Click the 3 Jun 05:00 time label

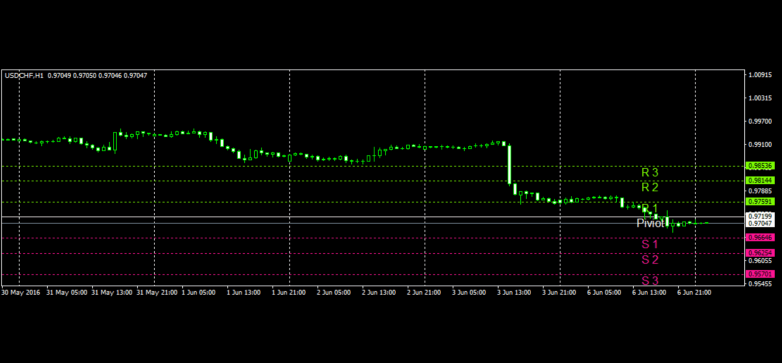coord(469,293)
